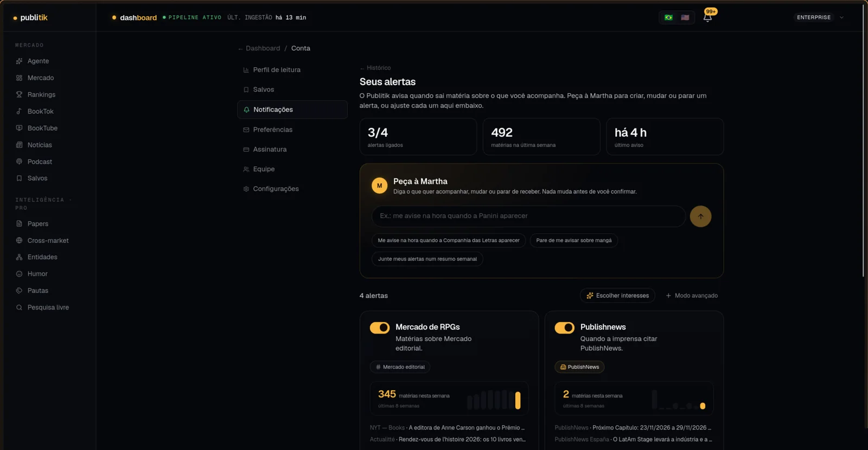Click the Publitik logo in the sidebar
The image size is (868, 450).
30,17
